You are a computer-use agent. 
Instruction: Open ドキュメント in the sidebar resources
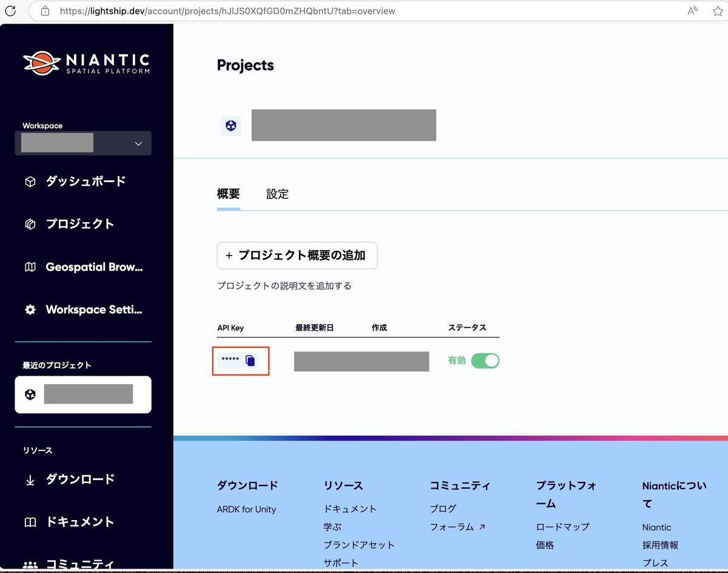pos(80,522)
